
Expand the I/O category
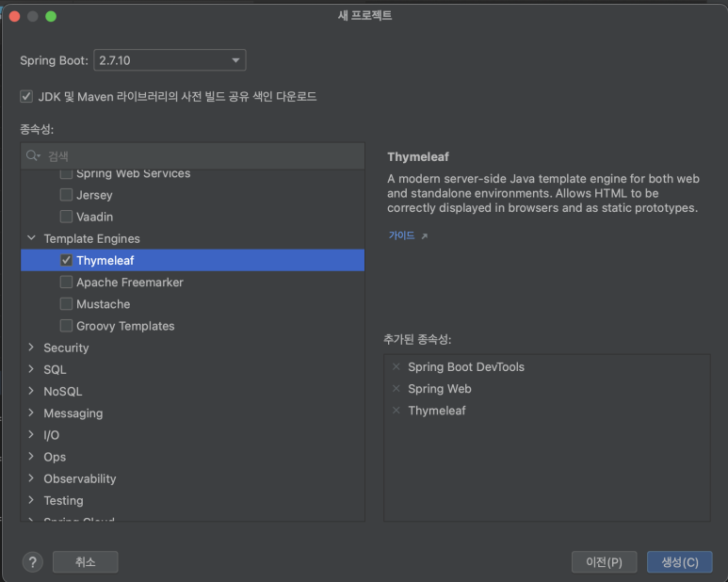tap(31, 434)
